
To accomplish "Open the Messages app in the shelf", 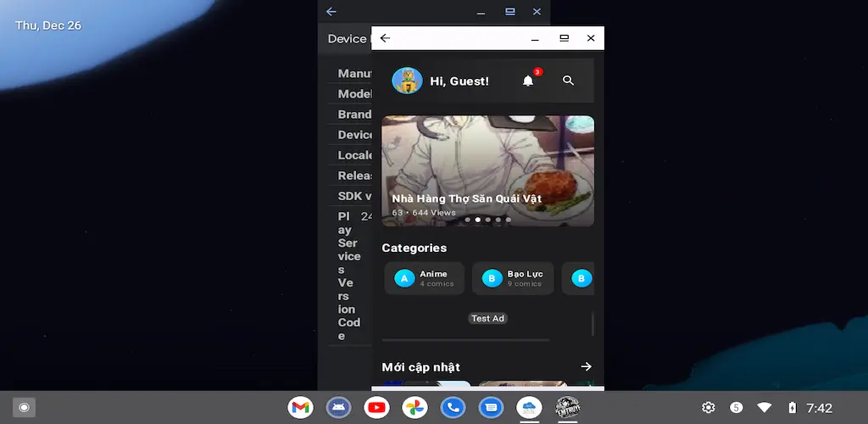I will pos(491,408).
